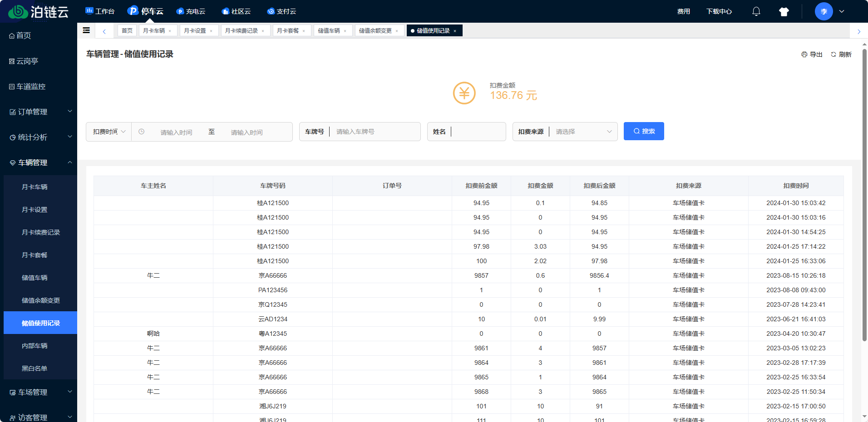868x422 pixels.
Task: Click the tab bar right arrow
Action: [x=859, y=31]
